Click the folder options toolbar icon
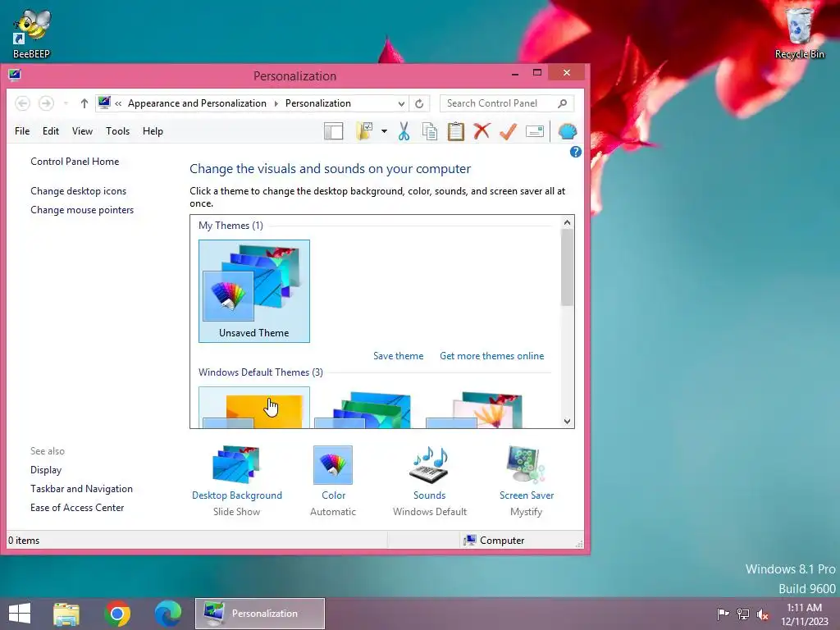840x630 pixels. pos(364,131)
